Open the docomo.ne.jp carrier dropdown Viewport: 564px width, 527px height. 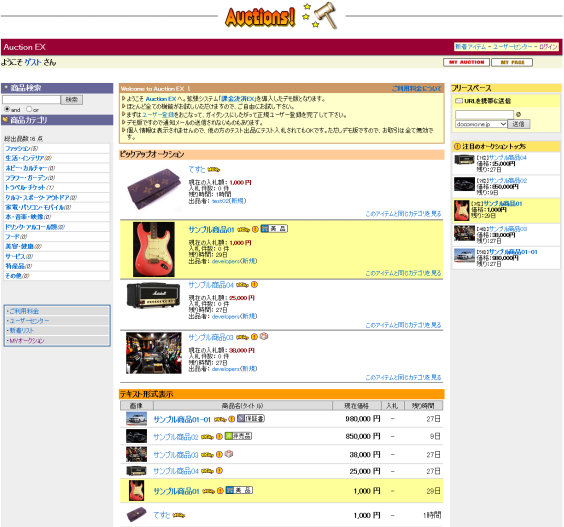[481, 124]
